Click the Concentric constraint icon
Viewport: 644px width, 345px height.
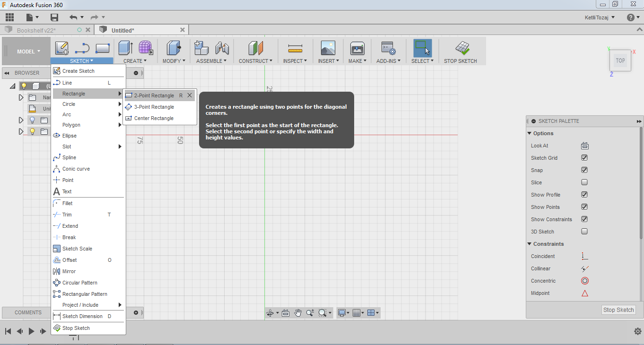pyautogui.click(x=584, y=281)
